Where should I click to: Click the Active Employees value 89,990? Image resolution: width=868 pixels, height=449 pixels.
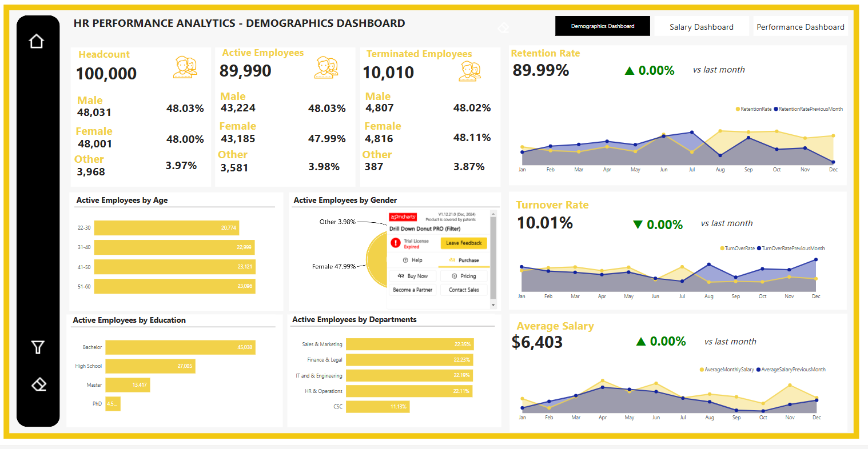245,71
